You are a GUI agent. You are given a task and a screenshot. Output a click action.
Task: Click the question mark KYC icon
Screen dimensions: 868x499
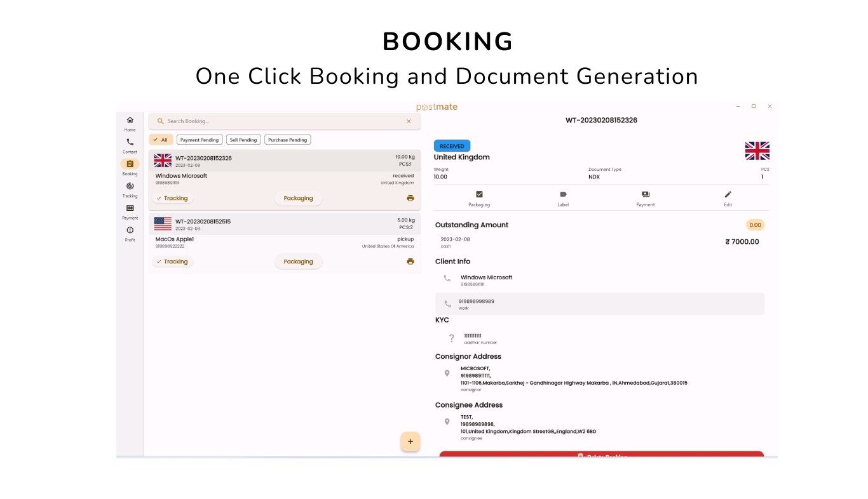(x=451, y=338)
